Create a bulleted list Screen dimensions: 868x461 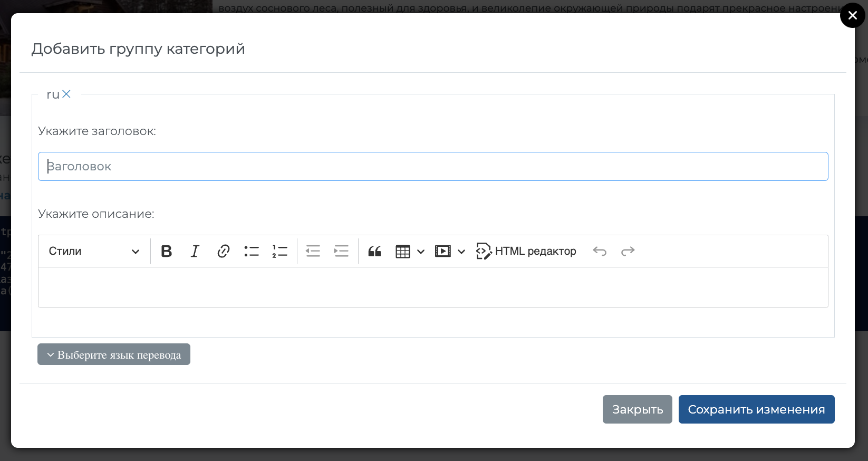coord(252,251)
